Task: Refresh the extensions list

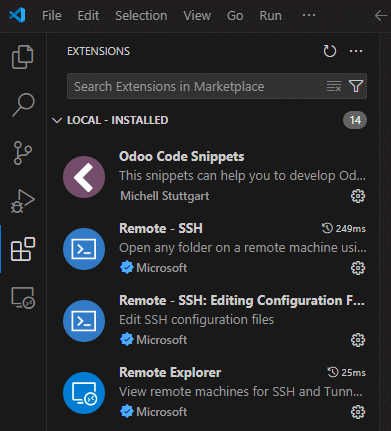Action: tap(330, 51)
